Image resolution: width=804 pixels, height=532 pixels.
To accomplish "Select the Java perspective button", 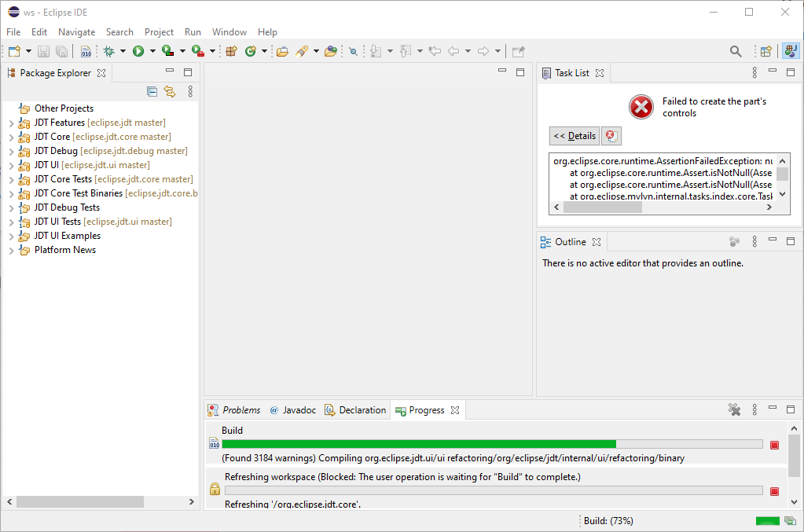I will click(x=791, y=51).
